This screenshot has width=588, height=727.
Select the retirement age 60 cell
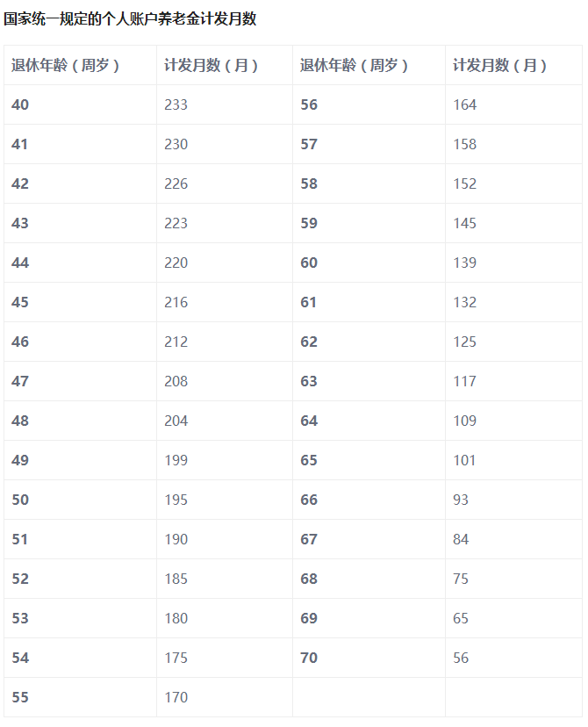309,263
